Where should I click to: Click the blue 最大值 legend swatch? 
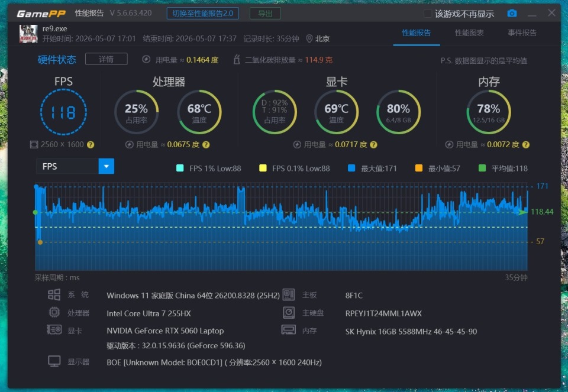(351, 168)
